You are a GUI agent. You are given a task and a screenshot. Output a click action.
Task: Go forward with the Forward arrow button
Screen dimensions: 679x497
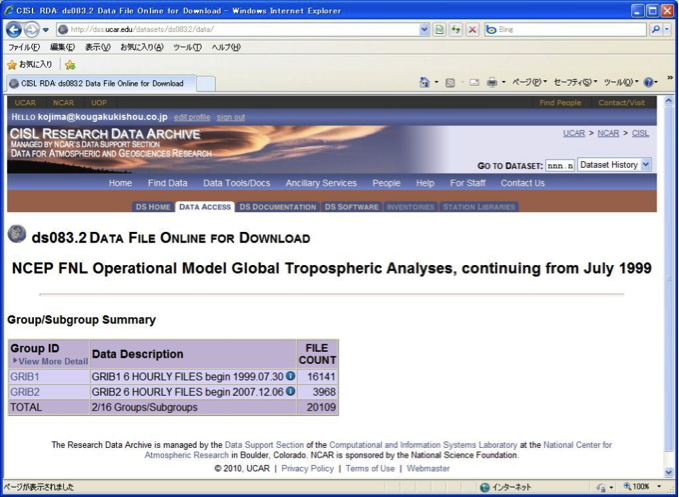(31, 29)
